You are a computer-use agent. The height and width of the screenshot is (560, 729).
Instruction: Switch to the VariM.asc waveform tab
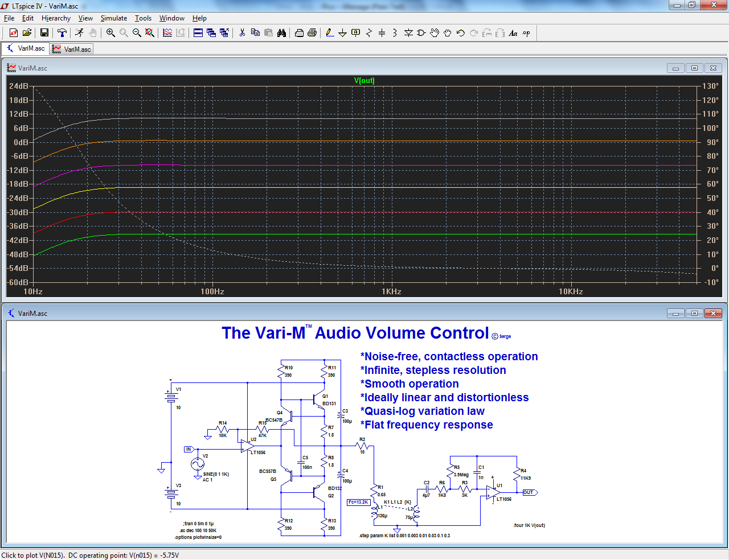pyautogui.click(x=72, y=49)
